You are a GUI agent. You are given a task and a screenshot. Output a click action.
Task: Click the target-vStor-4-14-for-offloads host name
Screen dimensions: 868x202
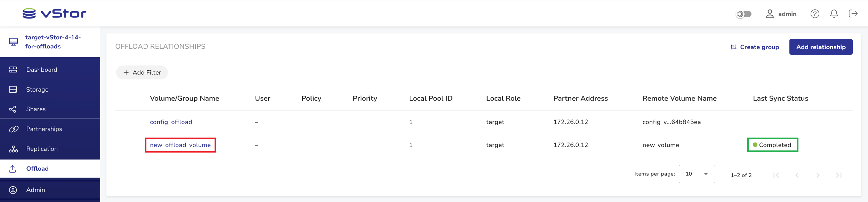[x=53, y=42]
